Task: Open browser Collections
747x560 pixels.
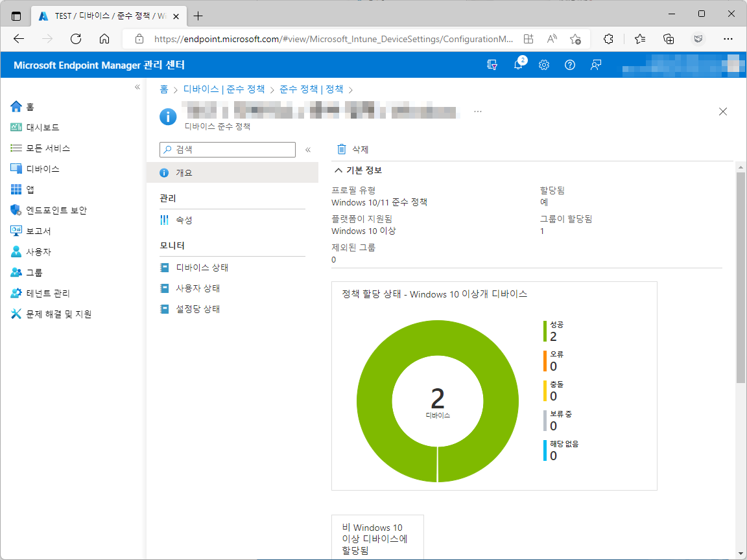Action: click(x=669, y=39)
